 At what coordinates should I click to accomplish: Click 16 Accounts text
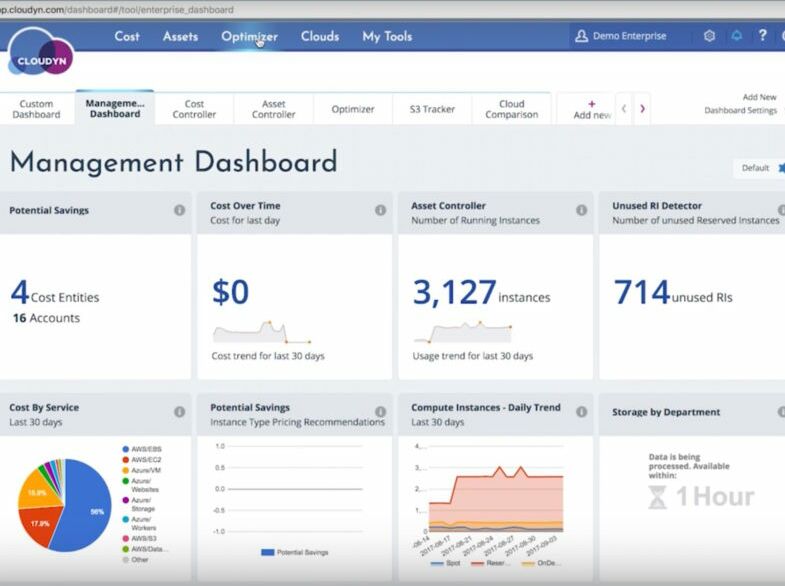(47, 318)
